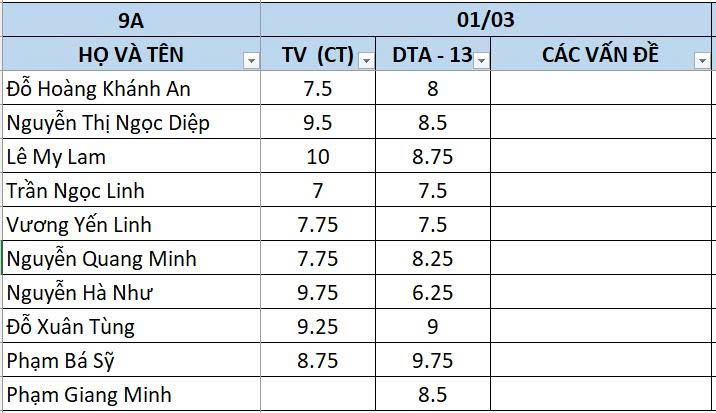
Task: Click the Trần Ngọc Linh name cell
Action: point(130,191)
